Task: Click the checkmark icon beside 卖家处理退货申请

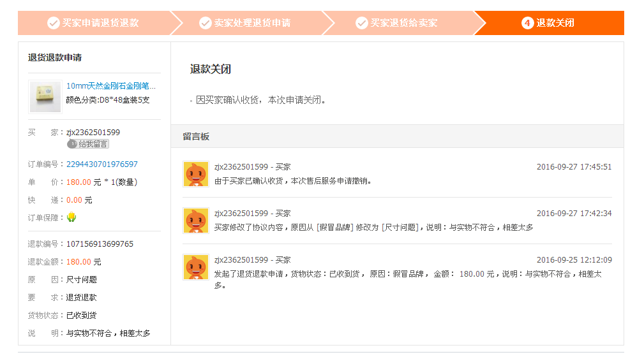Action: [205, 23]
